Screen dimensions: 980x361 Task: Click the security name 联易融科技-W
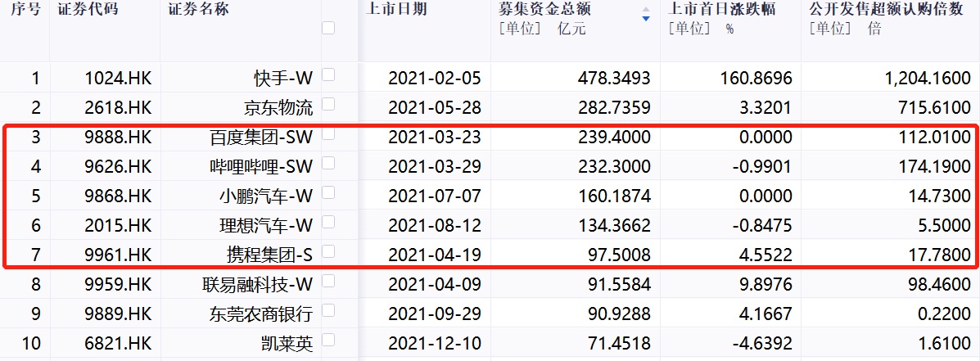point(258,285)
